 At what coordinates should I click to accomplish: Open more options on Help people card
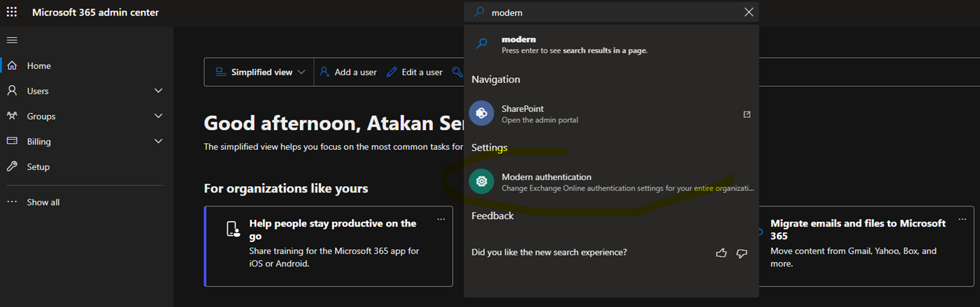tap(441, 219)
